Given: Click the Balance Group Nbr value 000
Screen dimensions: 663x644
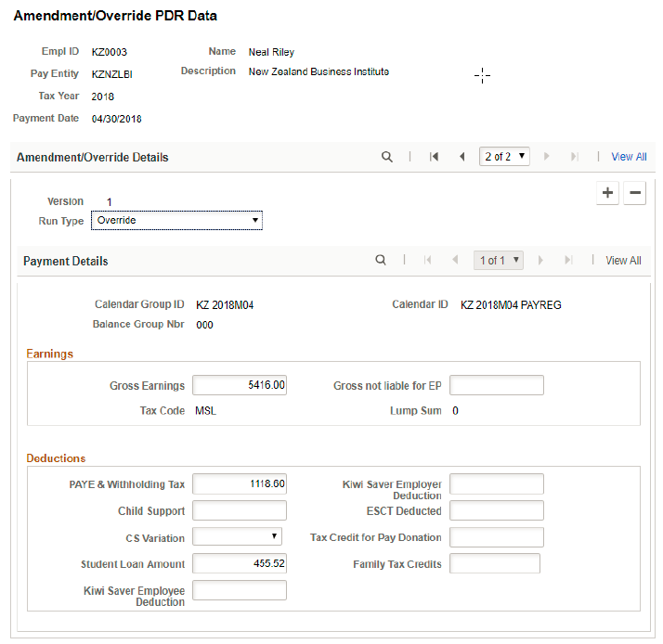Looking at the screenshot, I should point(204,325).
